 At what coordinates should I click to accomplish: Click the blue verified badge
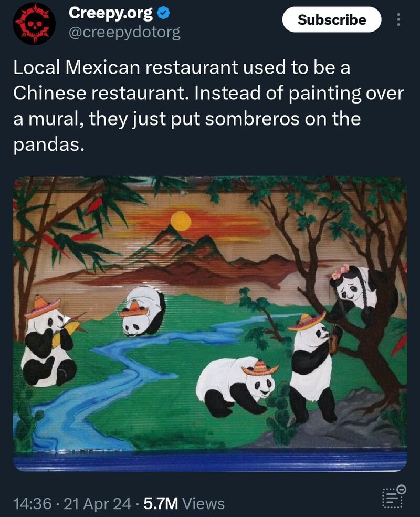click(163, 13)
